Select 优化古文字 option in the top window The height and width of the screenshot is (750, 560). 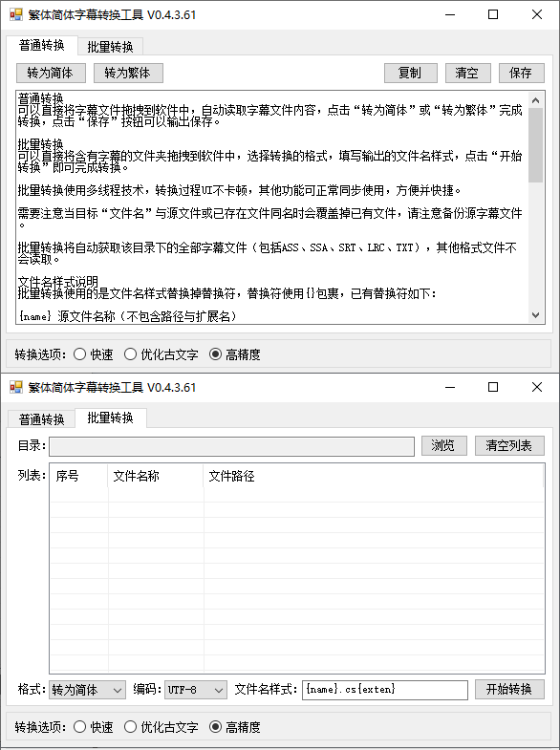(x=162, y=354)
